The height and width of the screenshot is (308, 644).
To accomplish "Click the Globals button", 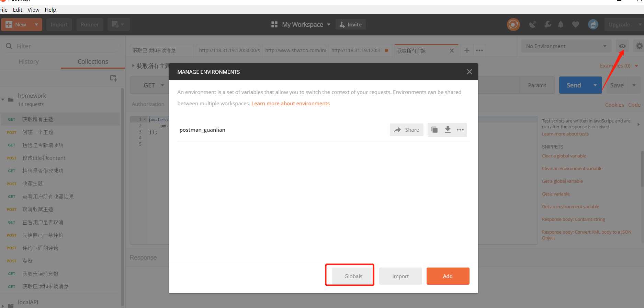I will click(x=353, y=276).
